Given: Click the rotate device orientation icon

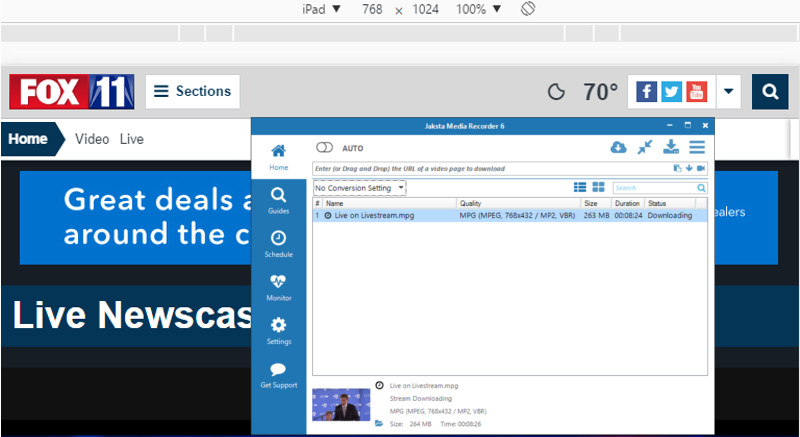Looking at the screenshot, I should click(x=528, y=9).
